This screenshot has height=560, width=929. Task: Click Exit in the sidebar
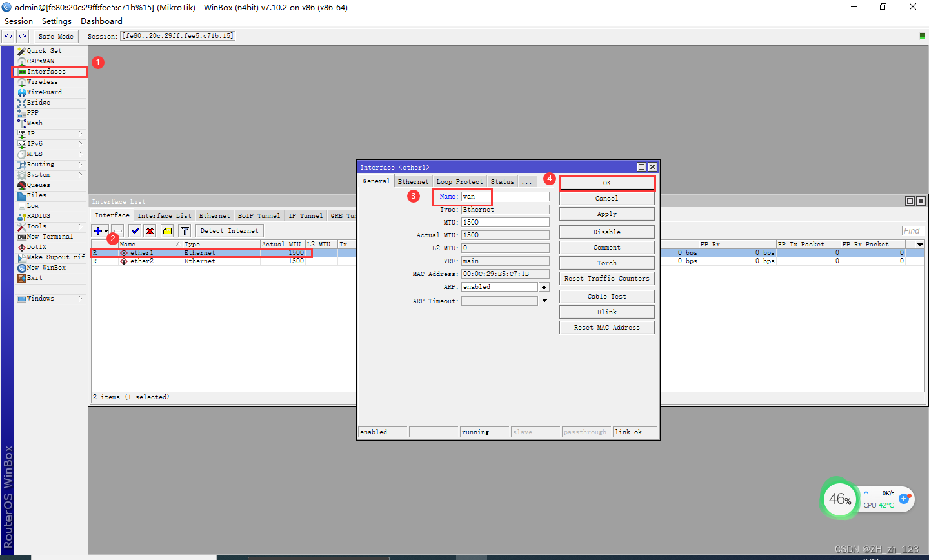(34, 278)
